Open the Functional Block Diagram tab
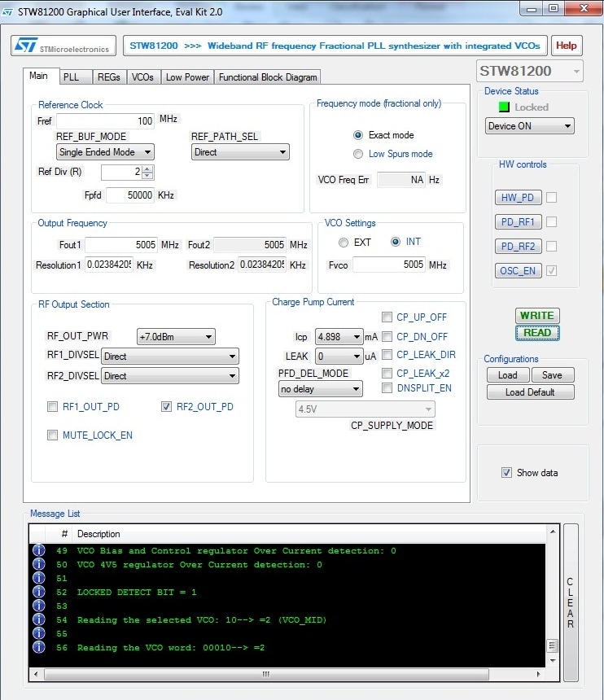The width and height of the screenshot is (604, 700). [x=267, y=77]
